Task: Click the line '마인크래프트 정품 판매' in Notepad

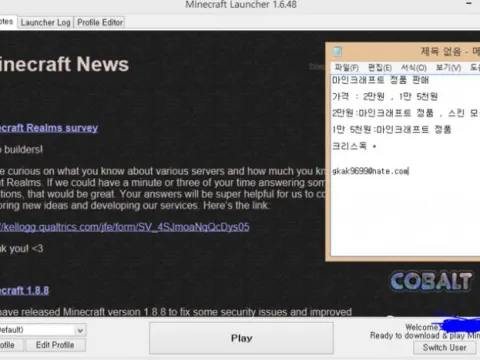Action: click(x=380, y=80)
